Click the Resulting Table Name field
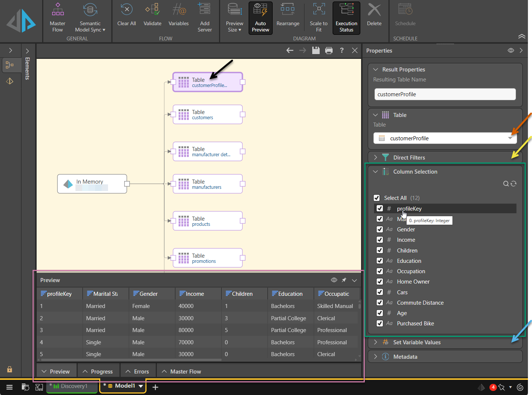The width and height of the screenshot is (532, 395). pos(445,94)
